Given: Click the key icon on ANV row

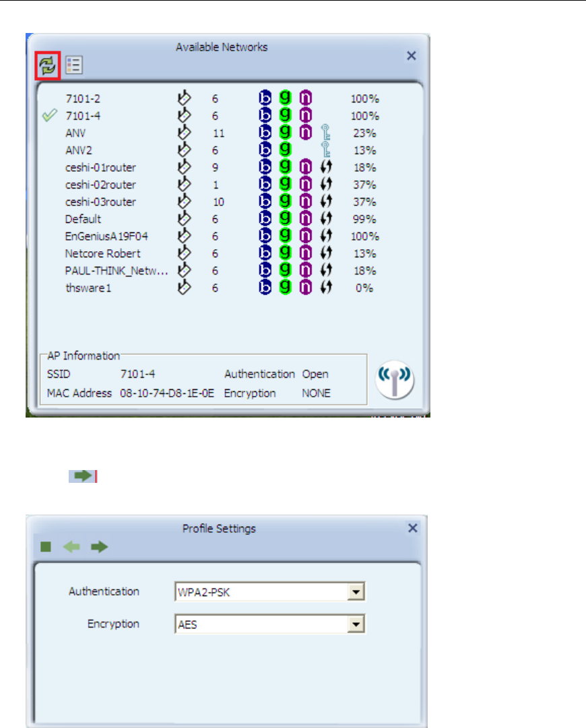Looking at the screenshot, I should coord(325,133).
